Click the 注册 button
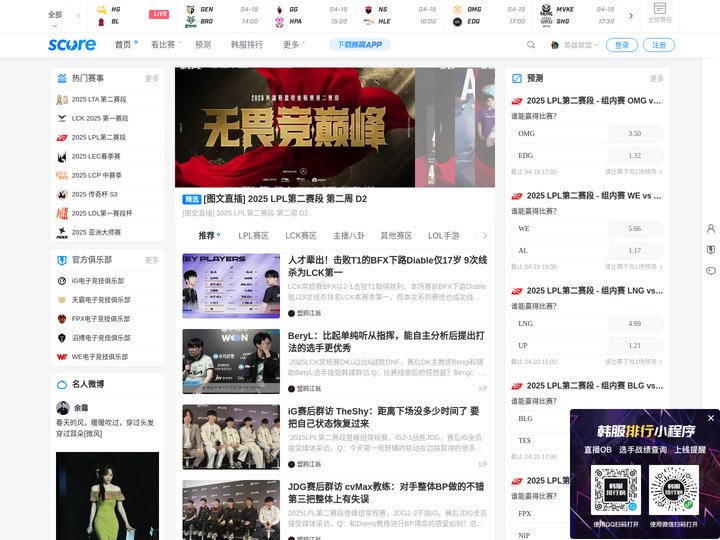This screenshot has width=720, height=540. (x=659, y=45)
